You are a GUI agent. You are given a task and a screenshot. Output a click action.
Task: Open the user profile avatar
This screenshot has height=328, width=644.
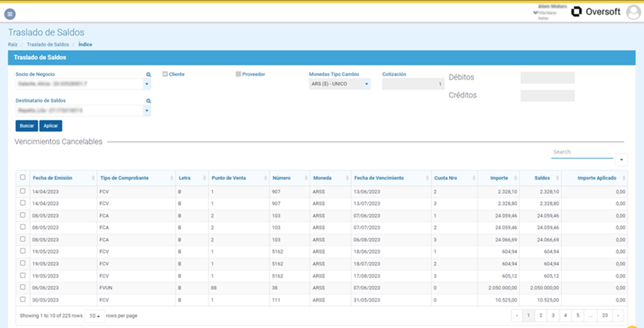coord(633,12)
